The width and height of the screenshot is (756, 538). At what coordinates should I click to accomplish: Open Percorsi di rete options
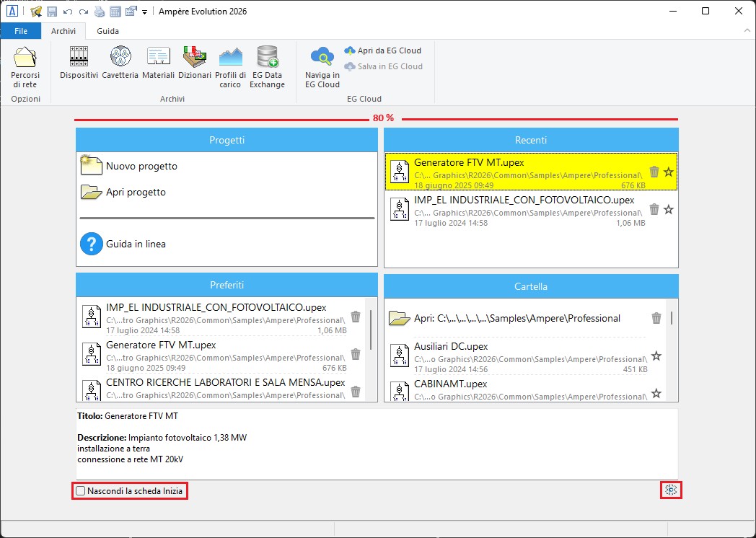point(25,68)
